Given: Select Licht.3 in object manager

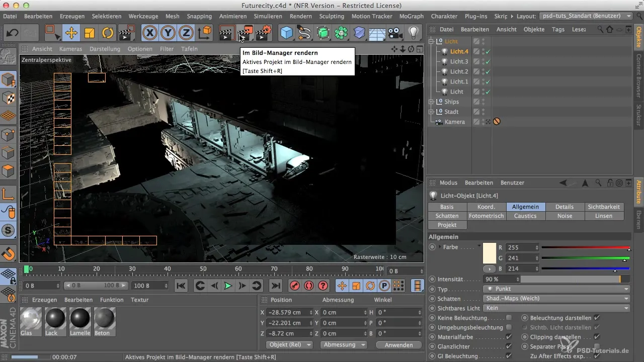Looking at the screenshot, I should tap(459, 61).
